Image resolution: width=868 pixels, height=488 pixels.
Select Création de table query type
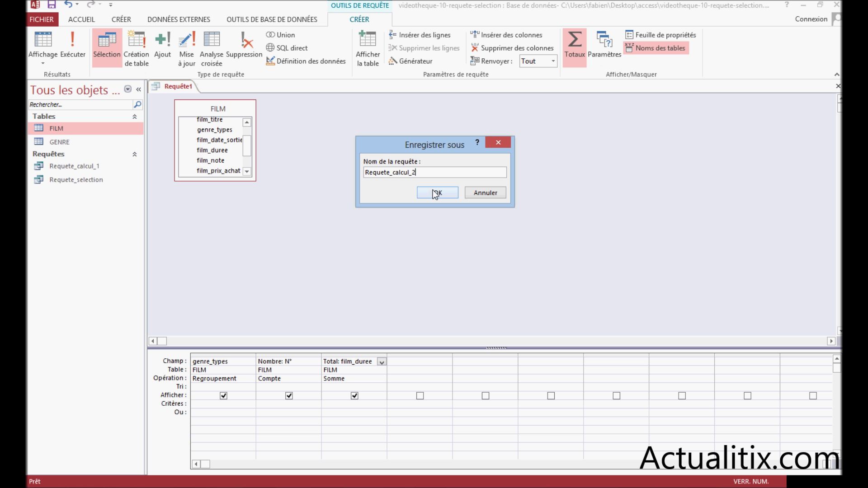click(x=137, y=48)
